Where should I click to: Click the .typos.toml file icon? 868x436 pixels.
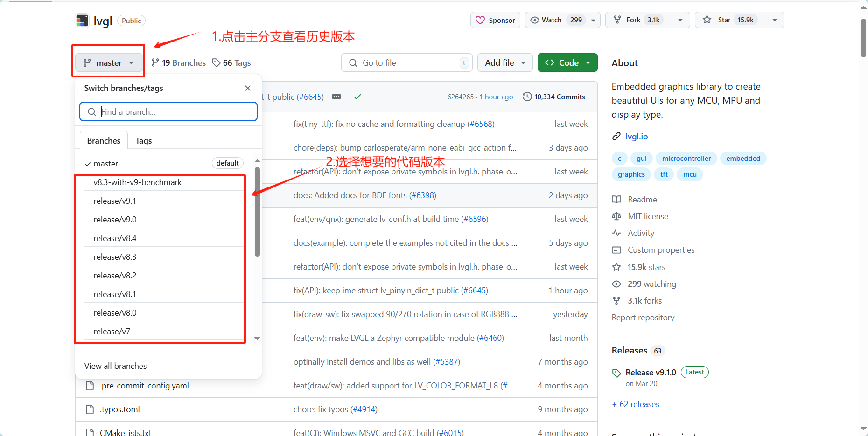tap(90, 409)
